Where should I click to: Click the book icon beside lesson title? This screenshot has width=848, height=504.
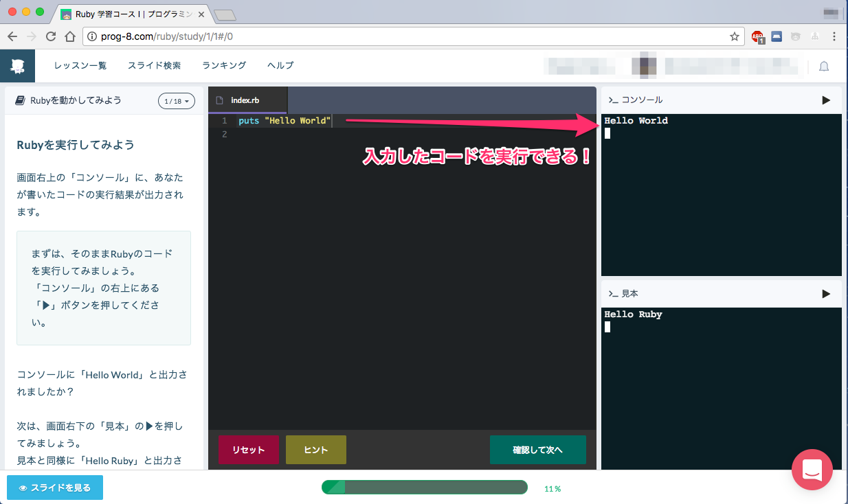click(20, 100)
